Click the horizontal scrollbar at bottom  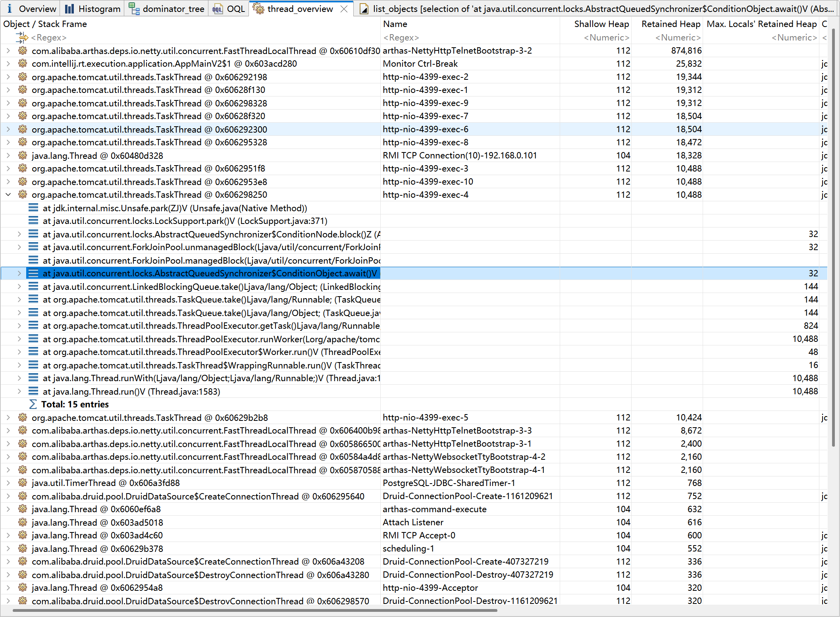tap(254, 610)
